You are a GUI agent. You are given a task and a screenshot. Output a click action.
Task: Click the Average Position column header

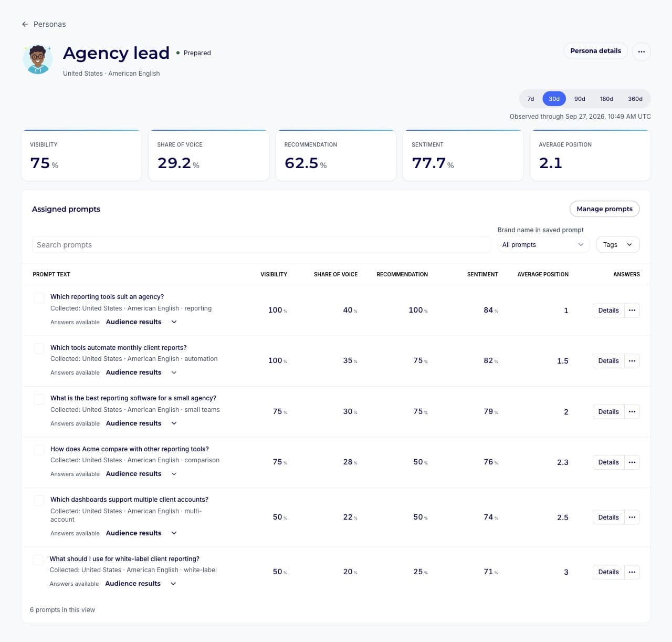pos(543,274)
